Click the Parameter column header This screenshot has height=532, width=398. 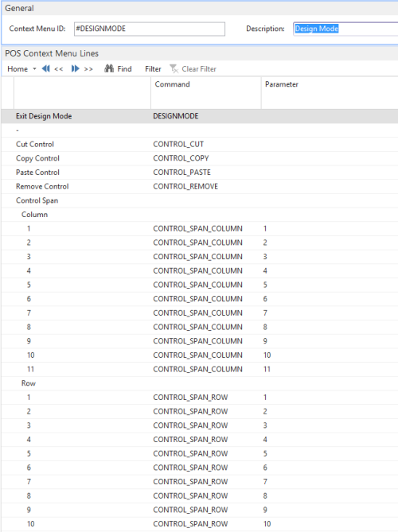click(330, 92)
